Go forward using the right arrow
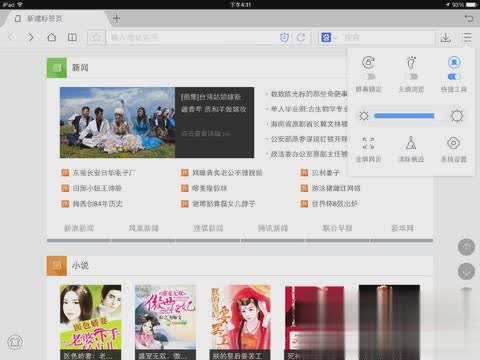 point(30,37)
